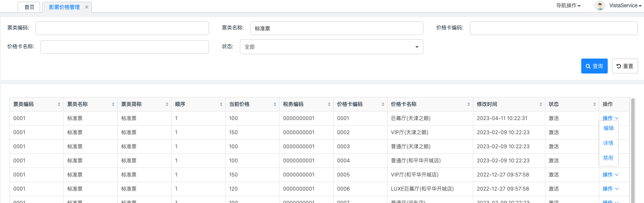Image resolution: width=644 pixels, height=203 pixels.
Task: Select 详情 from the operation menu
Action: click(x=608, y=143)
